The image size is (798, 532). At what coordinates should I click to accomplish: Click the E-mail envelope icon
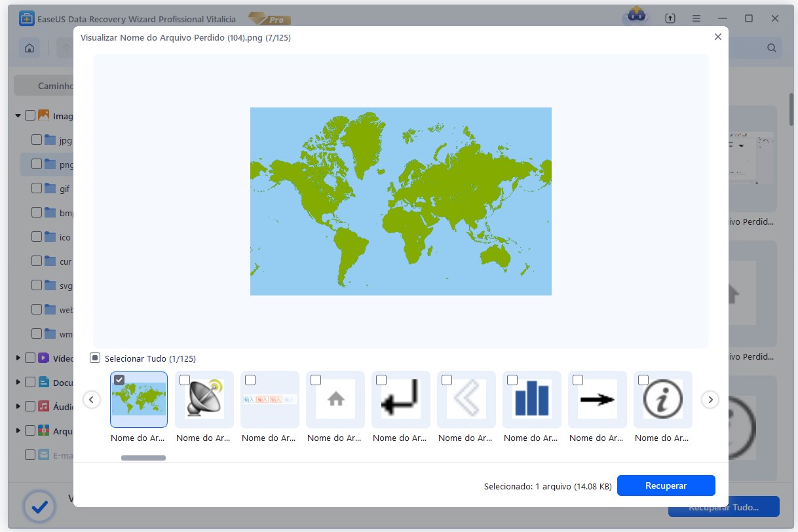coord(44,454)
